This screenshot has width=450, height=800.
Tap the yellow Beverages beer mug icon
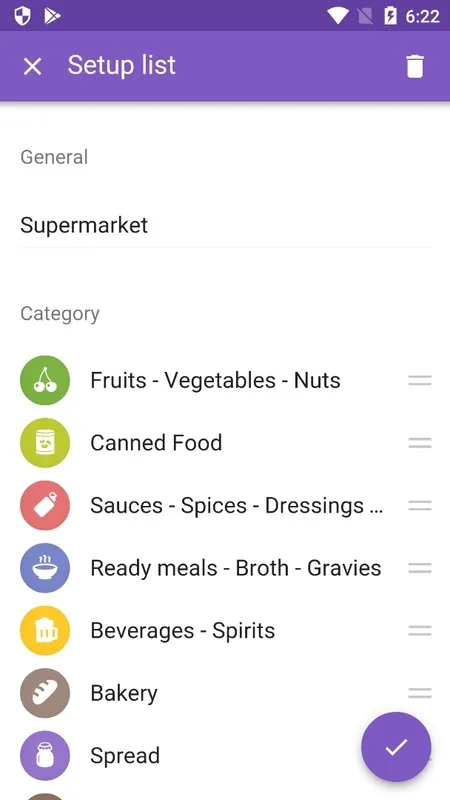pyautogui.click(x=45, y=631)
